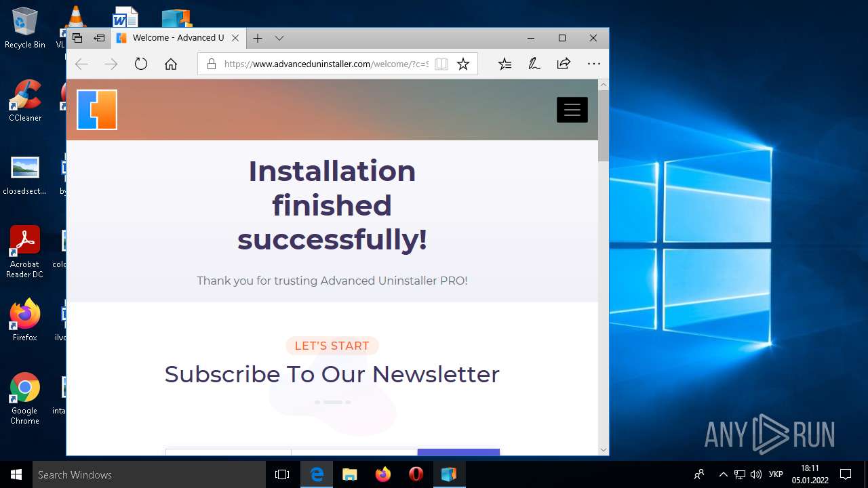Add page to favorites with star

[x=463, y=64]
